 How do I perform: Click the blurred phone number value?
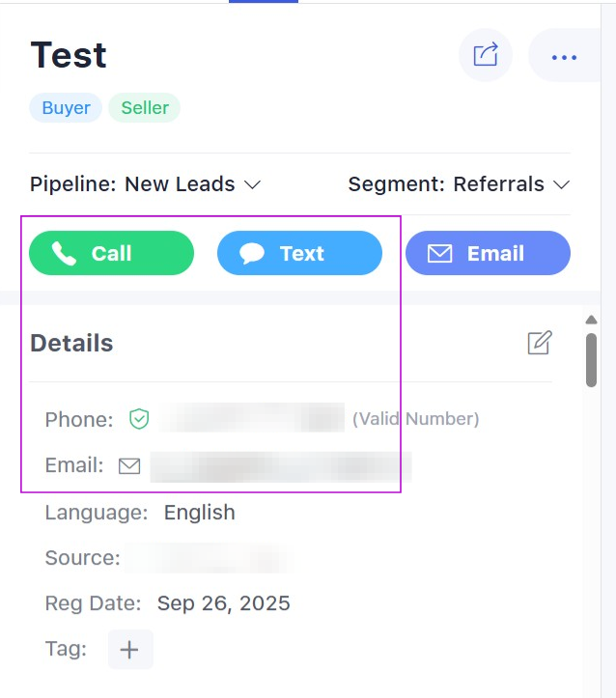pyautogui.click(x=252, y=419)
